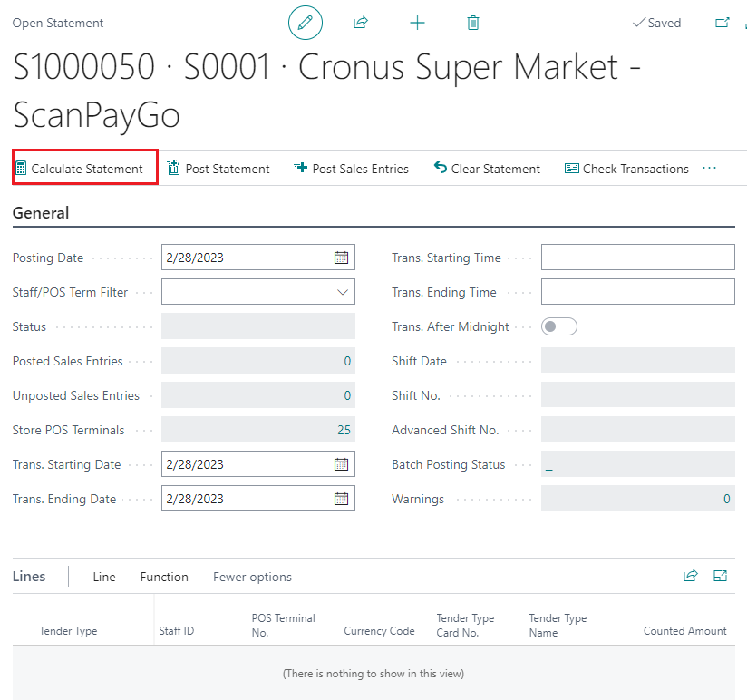
Task: Click the plus icon to create new
Action: 417,23
